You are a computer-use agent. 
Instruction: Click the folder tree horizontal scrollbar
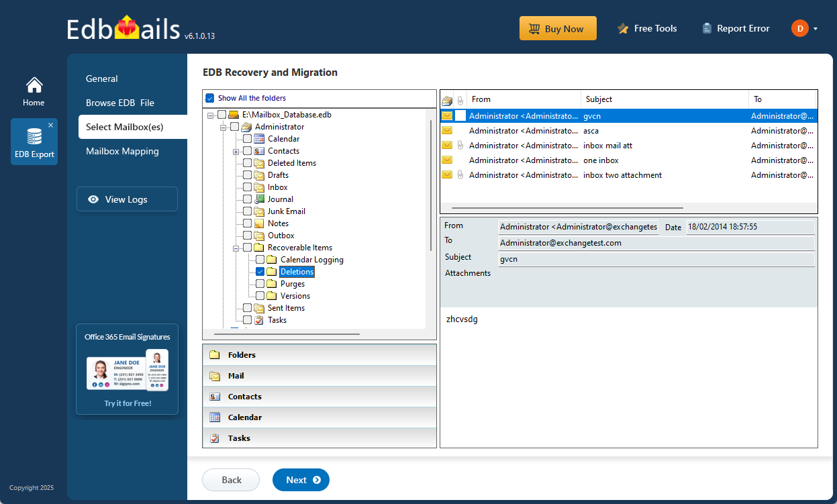click(x=287, y=334)
